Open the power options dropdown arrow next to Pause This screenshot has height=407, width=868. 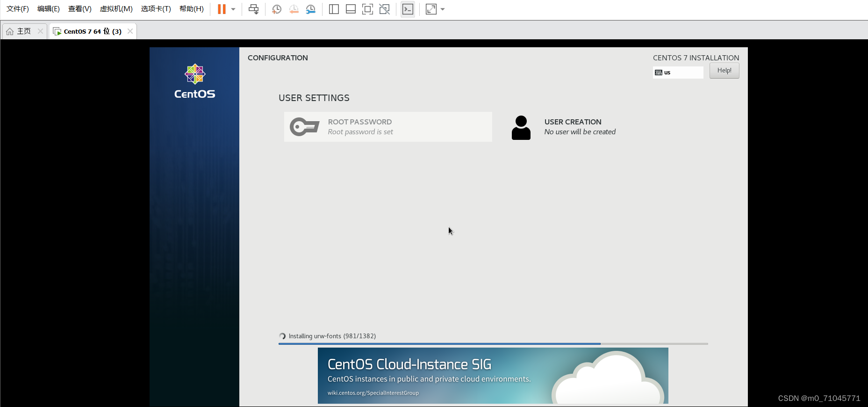click(x=233, y=9)
